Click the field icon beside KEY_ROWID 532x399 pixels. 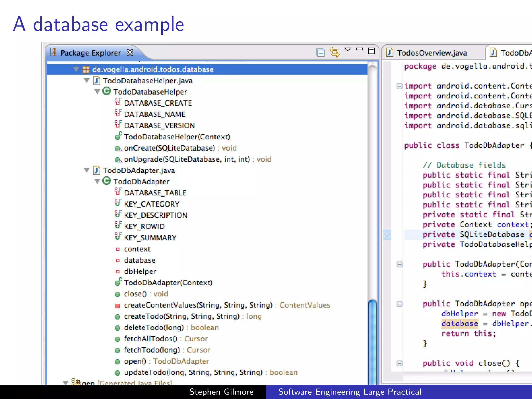tap(118, 225)
